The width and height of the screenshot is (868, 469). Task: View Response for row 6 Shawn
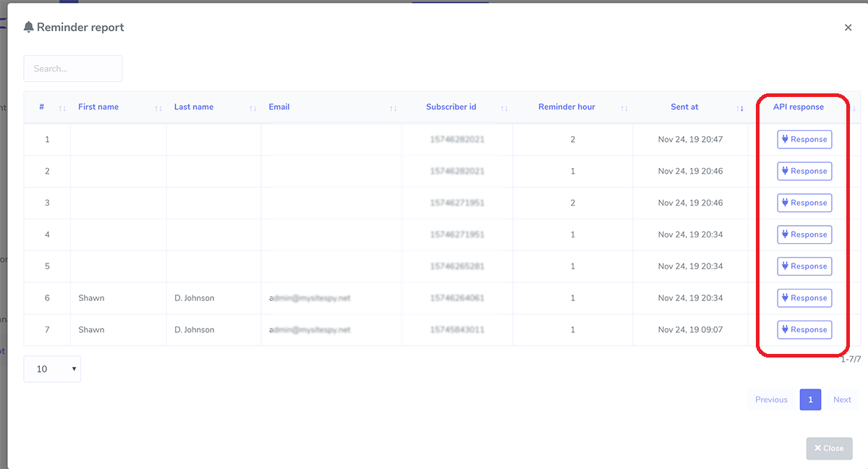(804, 298)
